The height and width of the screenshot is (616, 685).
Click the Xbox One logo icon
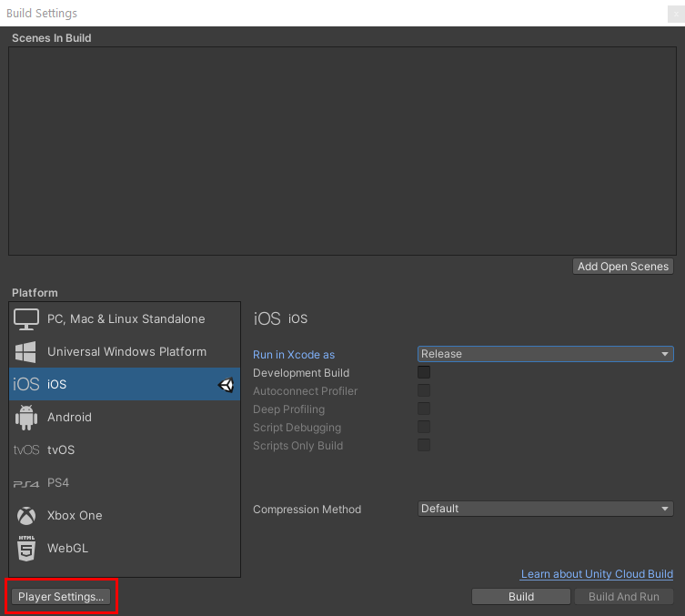[26, 516]
